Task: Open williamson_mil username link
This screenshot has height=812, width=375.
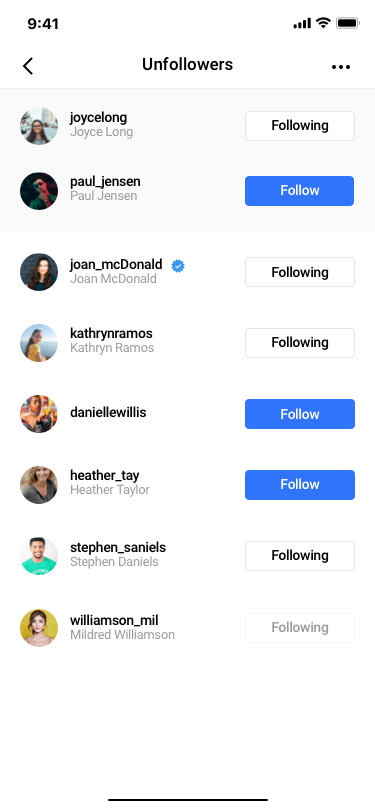Action: click(x=114, y=620)
